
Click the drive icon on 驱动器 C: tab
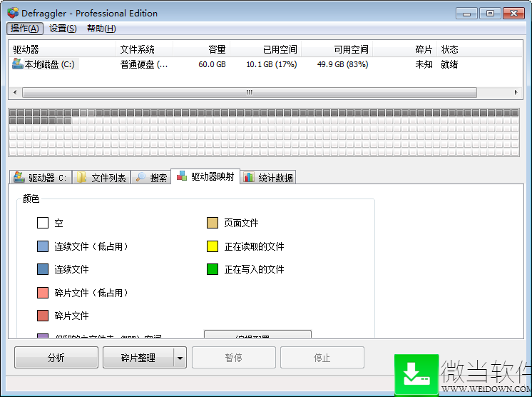tap(19, 177)
